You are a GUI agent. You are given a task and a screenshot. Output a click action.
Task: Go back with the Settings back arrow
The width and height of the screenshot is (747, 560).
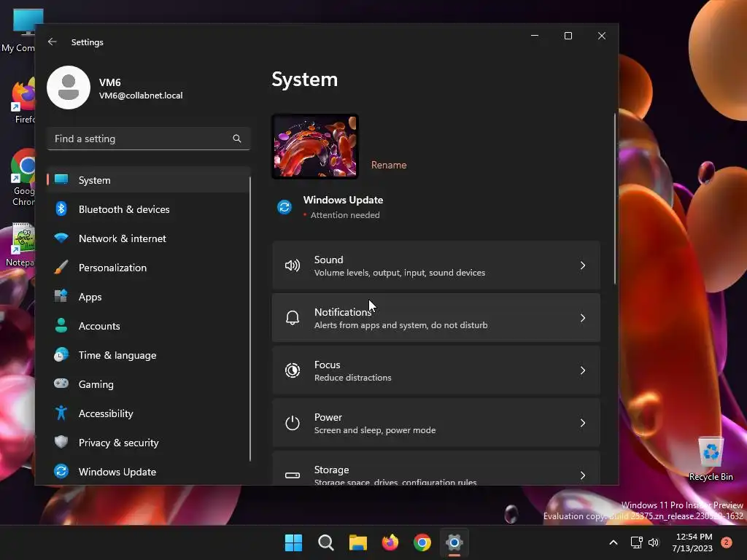[53, 42]
